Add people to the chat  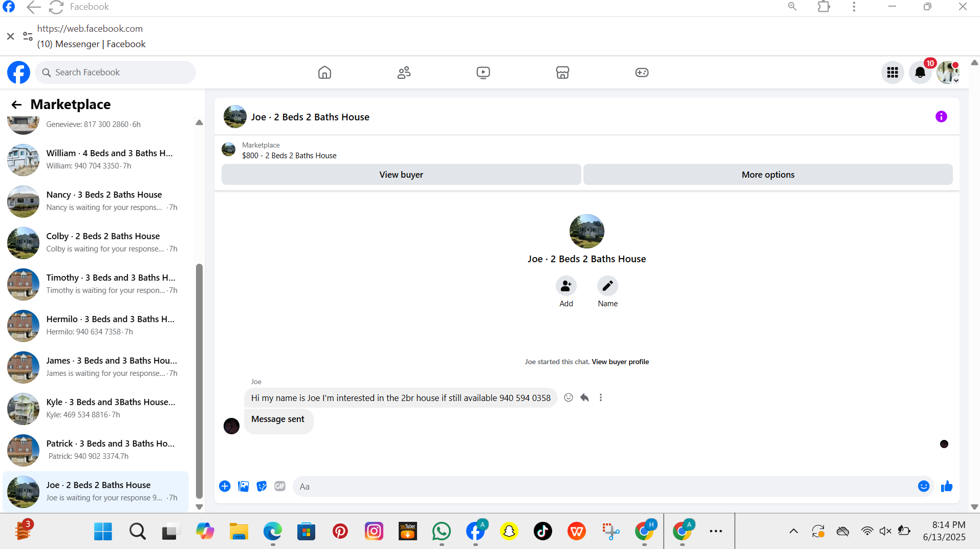tap(566, 286)
